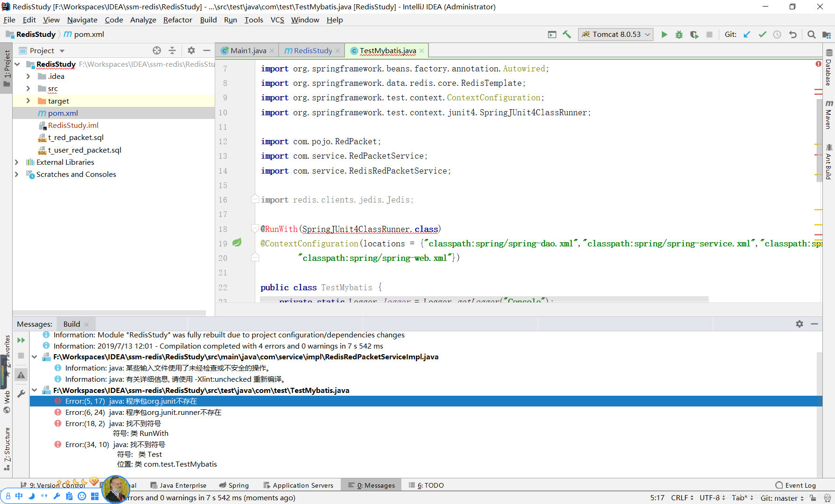
Task: Click the Spring bean gutter icon on line 19
Action: pos(237,243)
